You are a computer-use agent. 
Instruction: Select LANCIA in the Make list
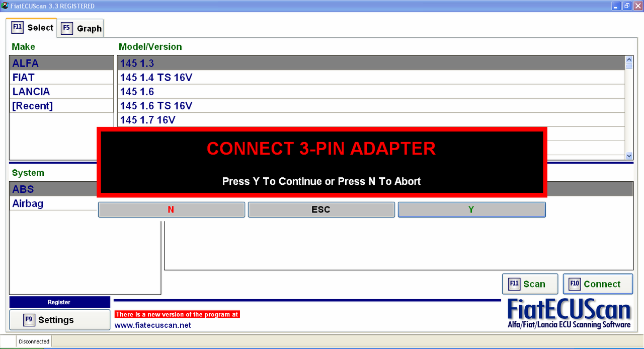tap(61, 91)
